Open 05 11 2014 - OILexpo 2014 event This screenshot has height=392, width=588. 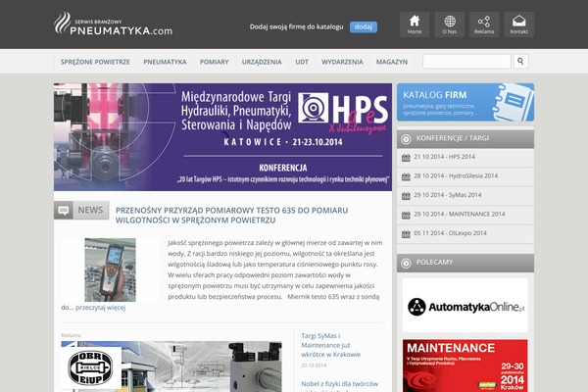click(x=451, y=233)
